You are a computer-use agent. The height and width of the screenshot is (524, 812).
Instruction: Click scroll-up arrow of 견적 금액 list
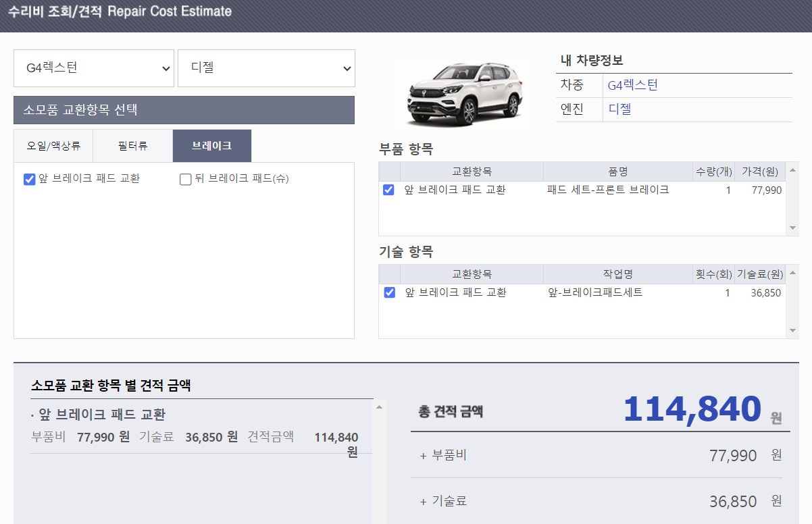(379, 407)
